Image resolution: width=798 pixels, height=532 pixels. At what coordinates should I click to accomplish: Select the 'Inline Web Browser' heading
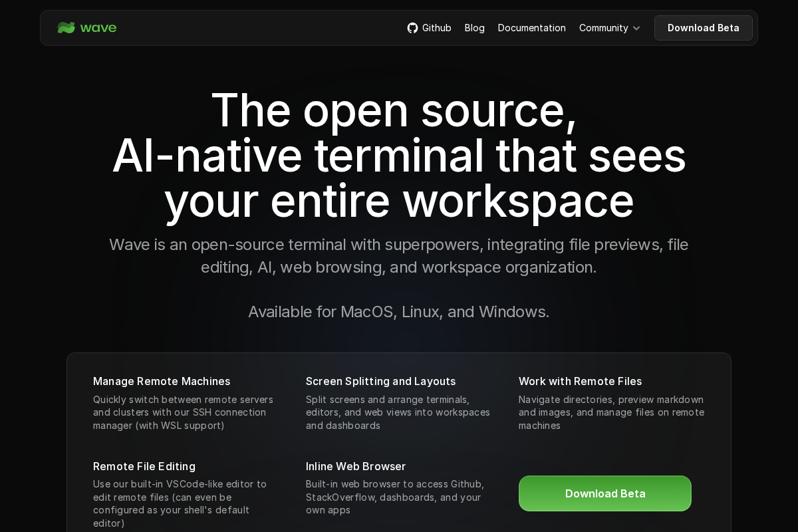356,466
